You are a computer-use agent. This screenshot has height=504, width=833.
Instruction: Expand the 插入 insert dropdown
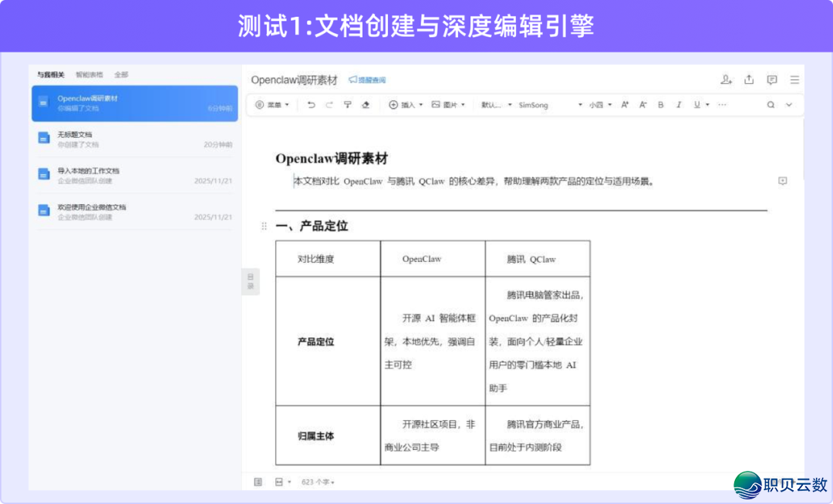point(406,105)
